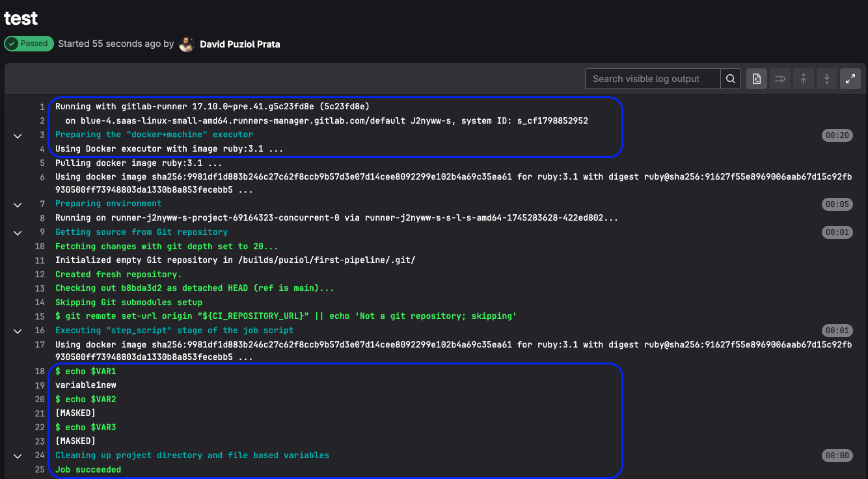868x479 pixels.
Task: Collapse the docker+machine executor section
Action: pos(18,135)
